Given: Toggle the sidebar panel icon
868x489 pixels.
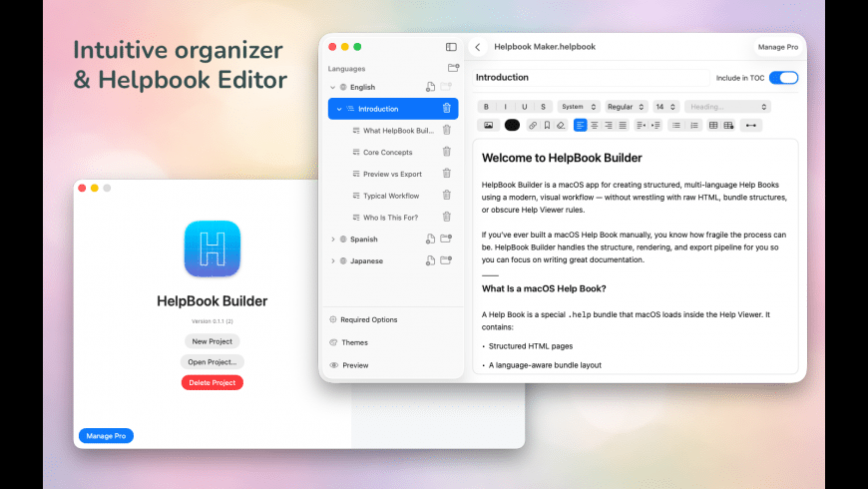Looking at the screenshot, I should (x=451, y=47).
